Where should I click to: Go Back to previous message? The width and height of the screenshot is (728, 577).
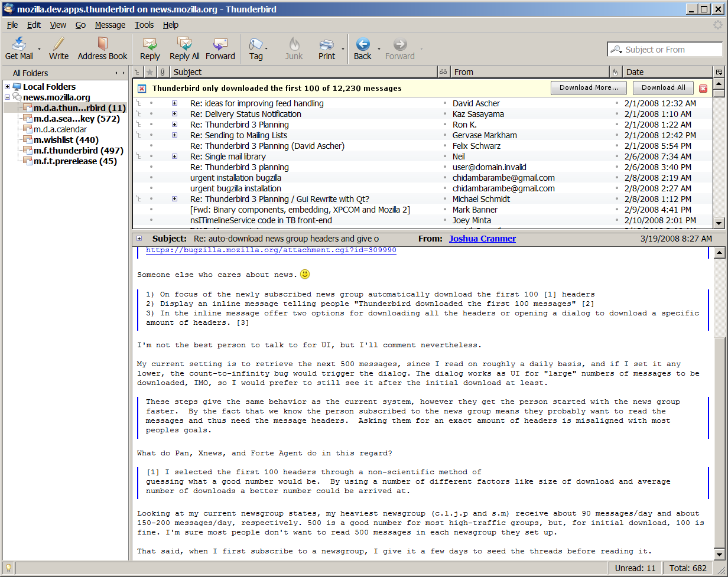362,45
